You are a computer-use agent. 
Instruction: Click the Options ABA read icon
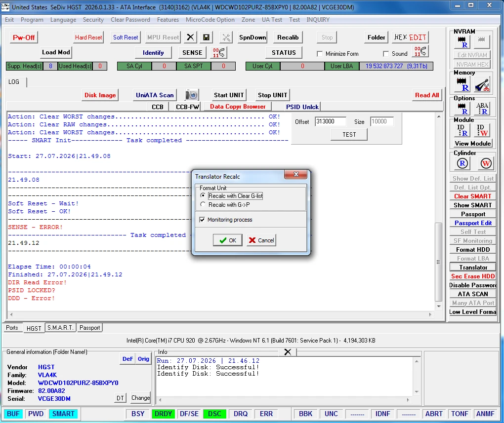pyautogui.click(x=482, y=109)
